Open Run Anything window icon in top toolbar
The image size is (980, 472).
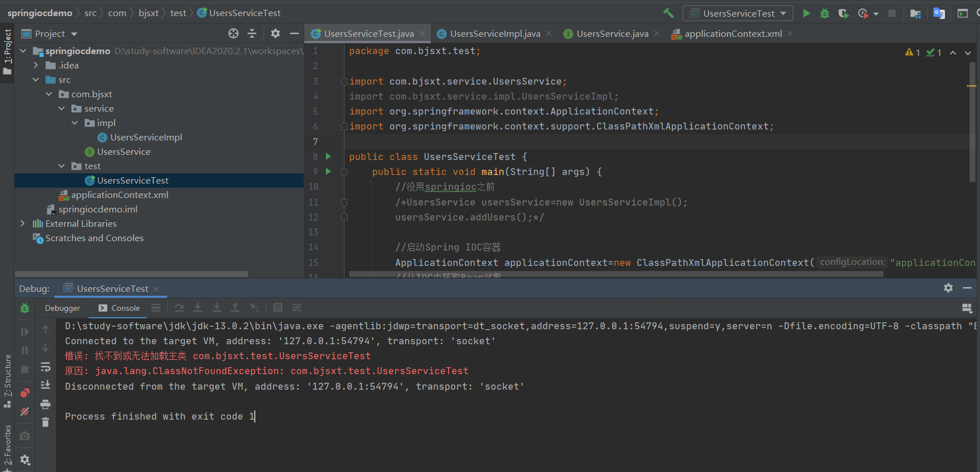(963, 13)
